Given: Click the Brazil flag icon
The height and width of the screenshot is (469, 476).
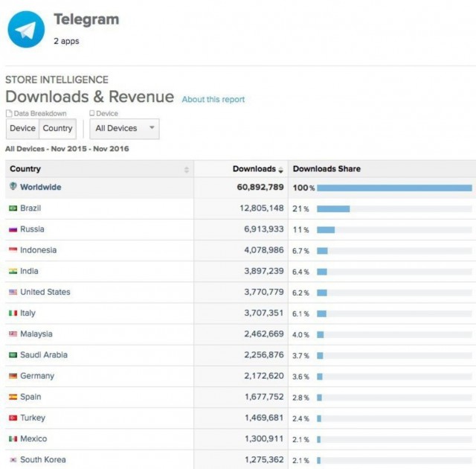Looking at the screenshot, I should [x=13, y=208].
